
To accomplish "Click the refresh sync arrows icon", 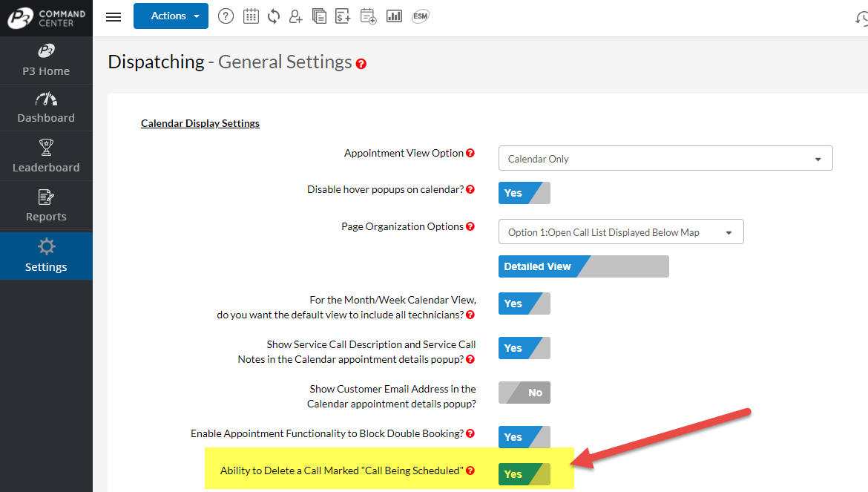I will (x=274, y=16).
